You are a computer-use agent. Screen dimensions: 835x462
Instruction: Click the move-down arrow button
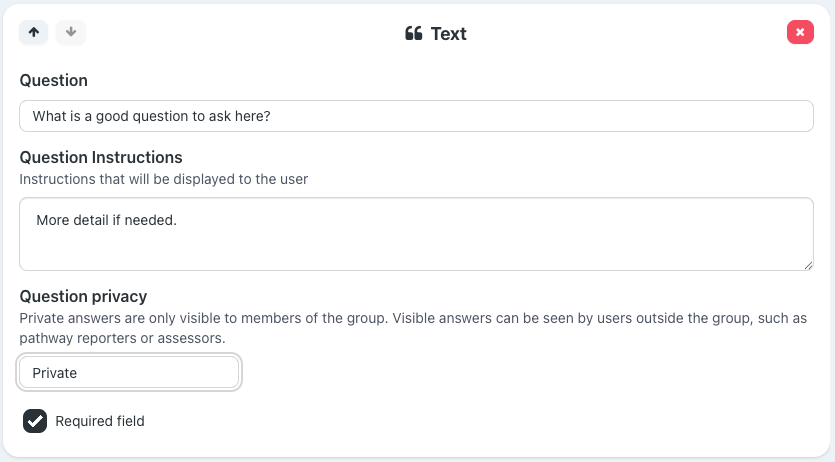70,32
